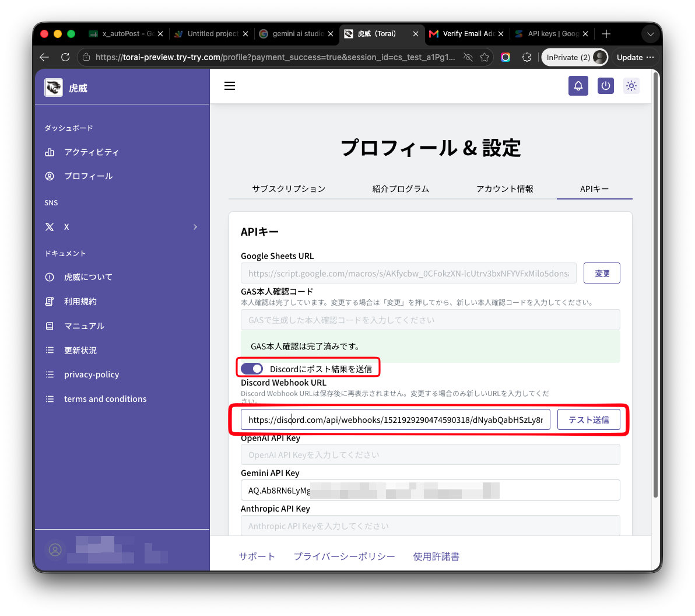
Task: Open マニュアル in the sidebar
Action: coord(84,326)
